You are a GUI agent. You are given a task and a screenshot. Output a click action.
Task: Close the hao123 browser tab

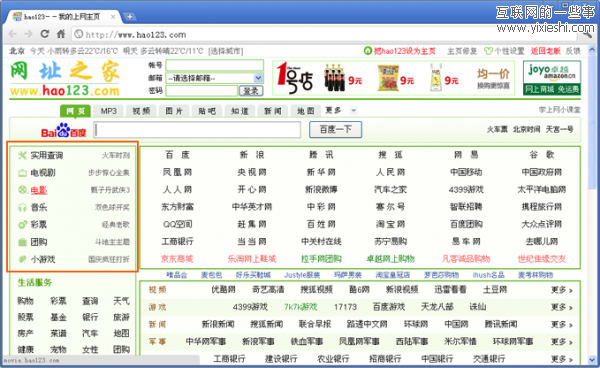click(x=113, y=17)
